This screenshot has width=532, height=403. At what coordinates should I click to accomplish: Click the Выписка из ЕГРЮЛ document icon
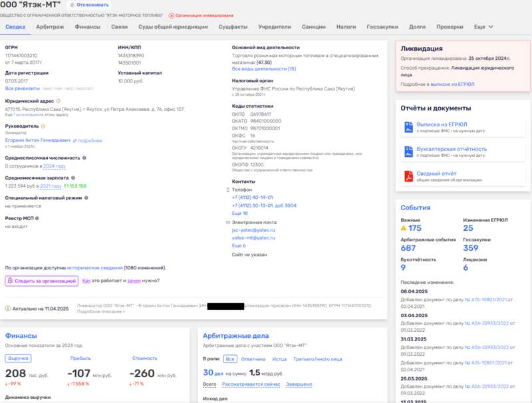pyautogui.click(x=408, y=127)
